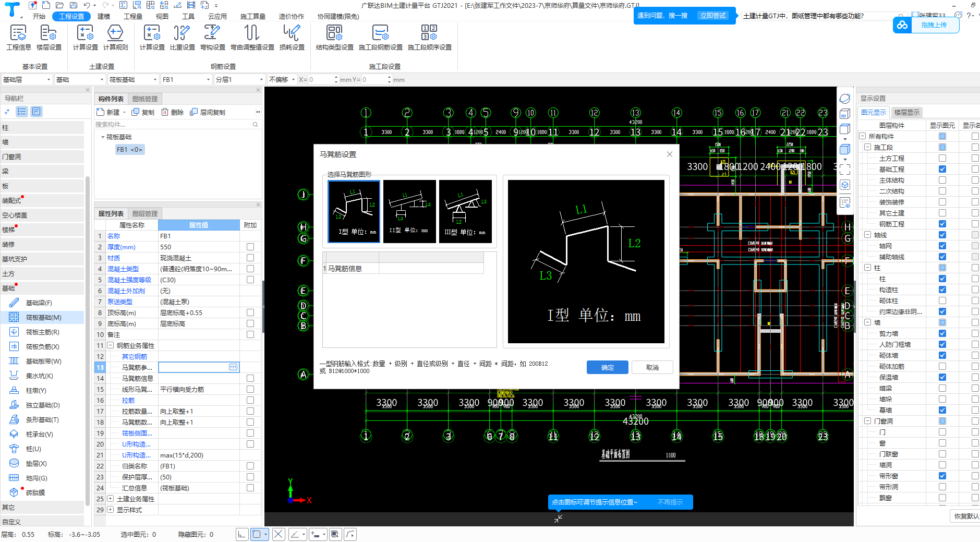Viewport: 980px width, 542px height.
Task: Select 垫层(X) component type
Action: coord(36,463)
